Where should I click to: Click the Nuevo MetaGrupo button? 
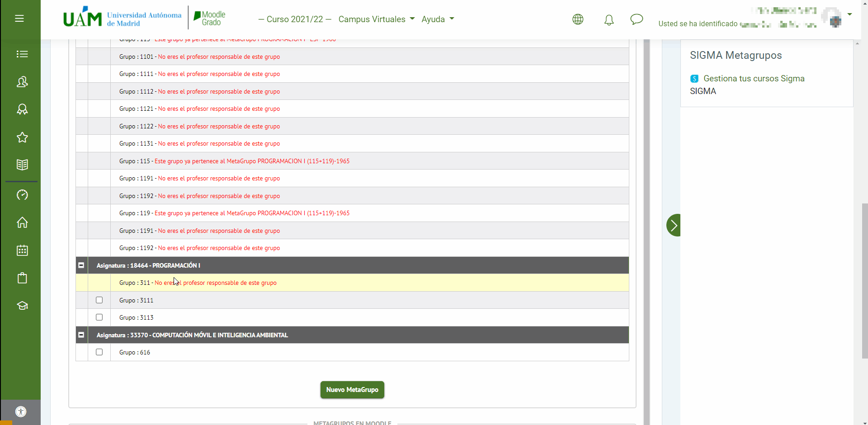[352, 390]
